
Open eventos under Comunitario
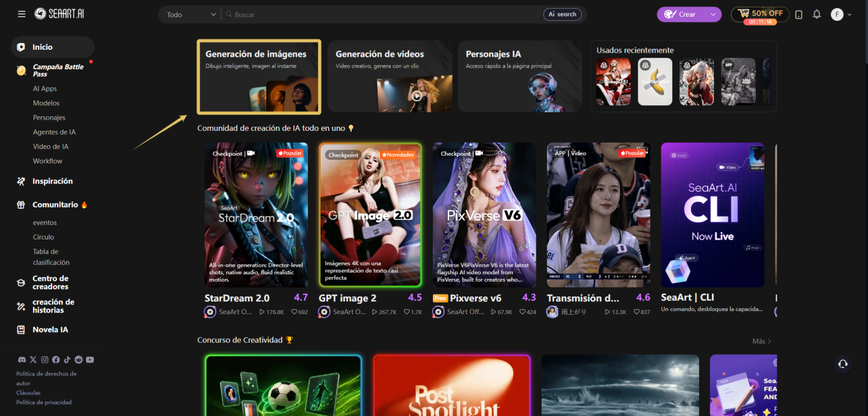(45, 223)
